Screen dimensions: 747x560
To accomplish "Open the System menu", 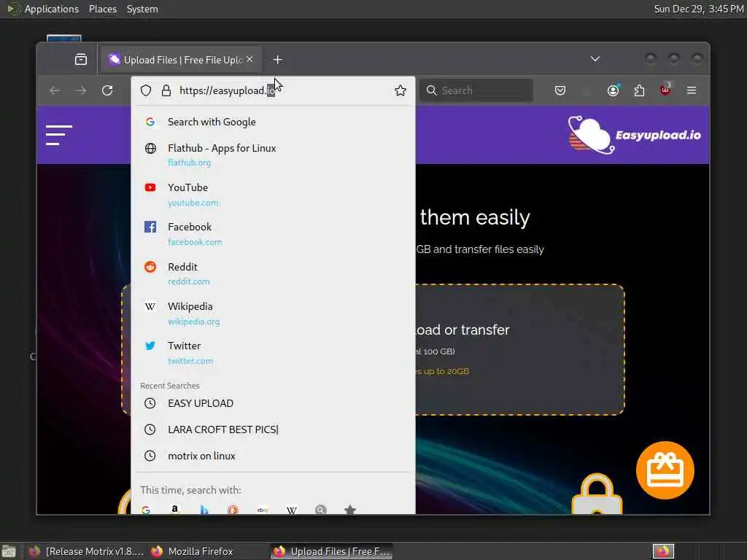I will coord(142,9).
